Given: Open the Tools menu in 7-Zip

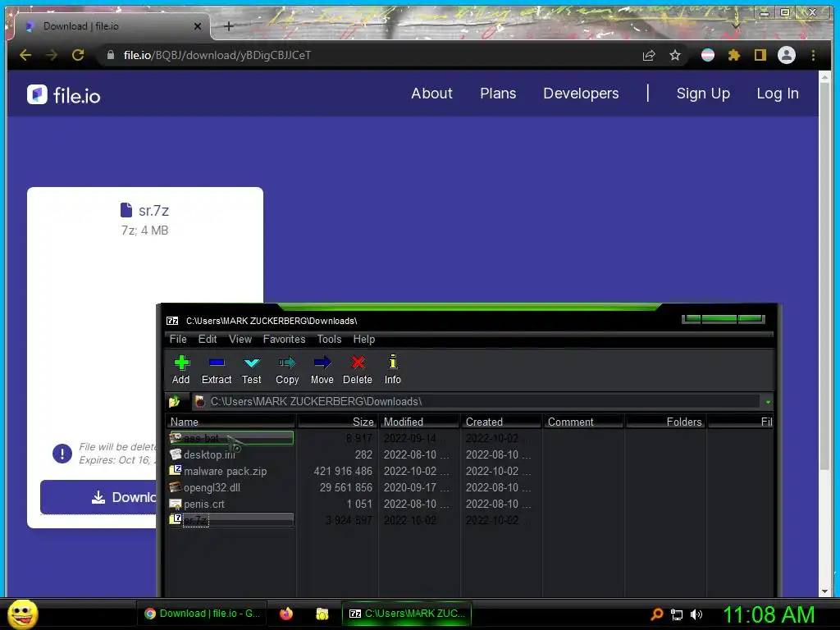Looking at the screenshot, I should click(x=329, y=339).
